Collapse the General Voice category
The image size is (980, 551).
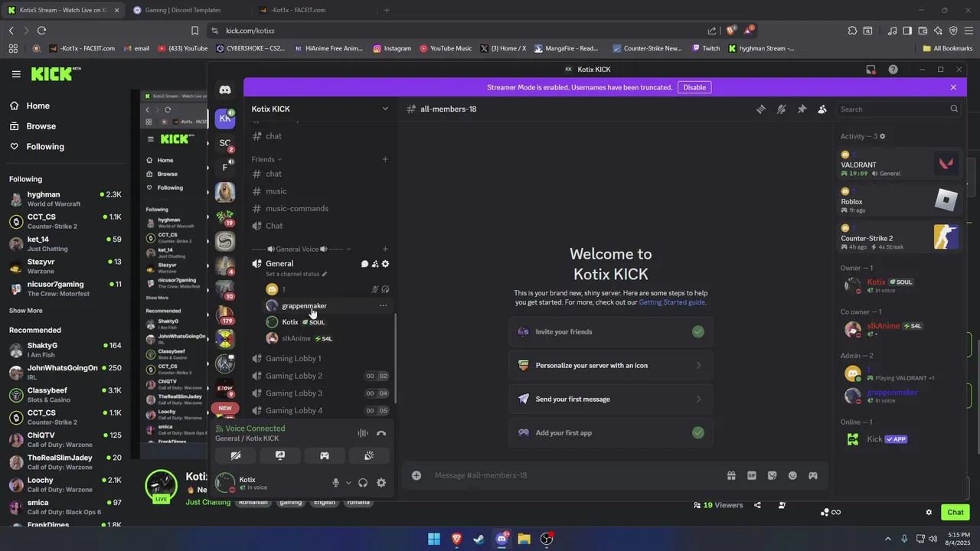(x=302, y=249)
